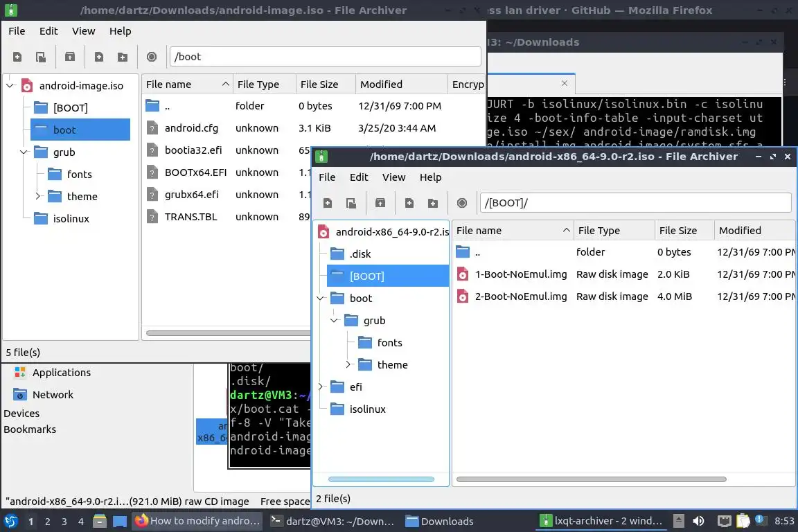Image resolution: width=798 pixels, height=532 pixels.
Task: Click Add folder icon in android-image.iso window
Action: tap(123, 57)
